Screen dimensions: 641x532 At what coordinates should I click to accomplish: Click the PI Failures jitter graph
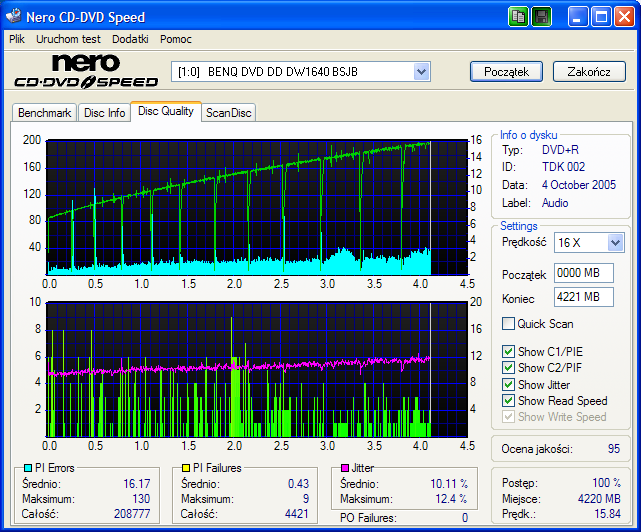257,370
